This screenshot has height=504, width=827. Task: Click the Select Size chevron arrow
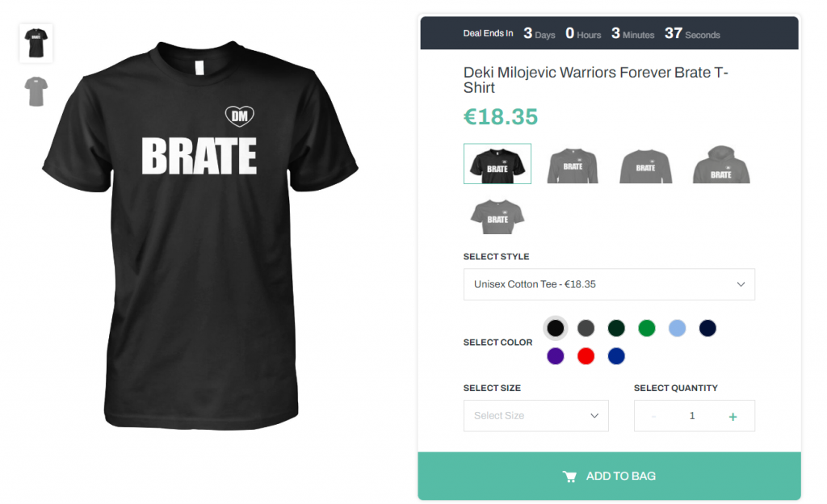click(594, 416)
